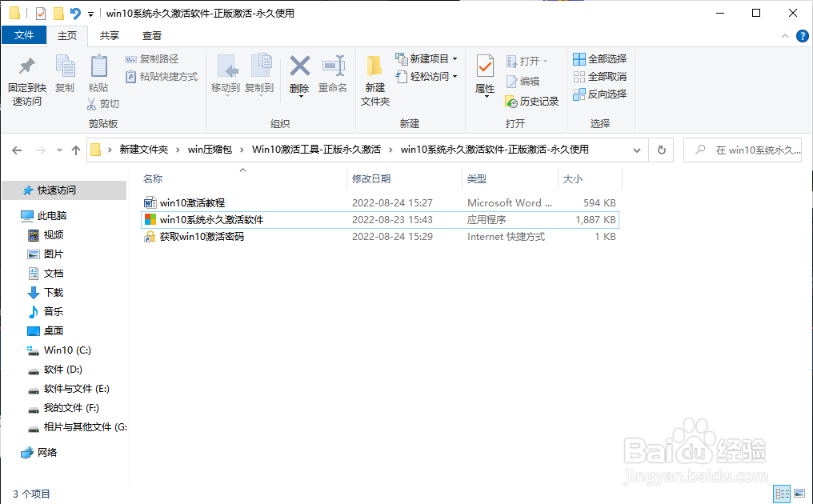Image resolution: width=813 pixels, height=504 pixels.
Task: Click Paste shortcut (粘贴快捷方式)
Action: (162, 77)
